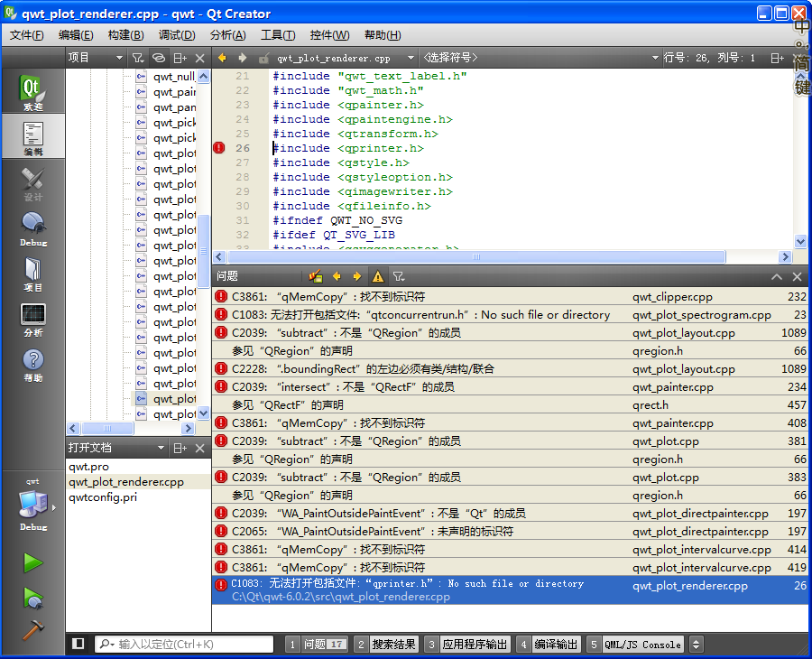This screenshot has height=659, width=812.
Task: Clear the issues list in 问题 pane
Action: pyautogui.click(x=315, y=276)
